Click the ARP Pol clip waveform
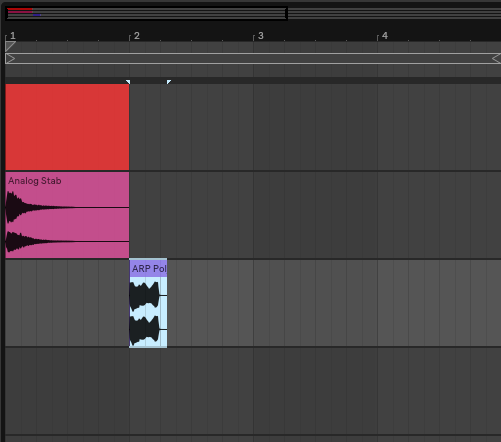Screen dimensions: 501x442 click(148, 312)
